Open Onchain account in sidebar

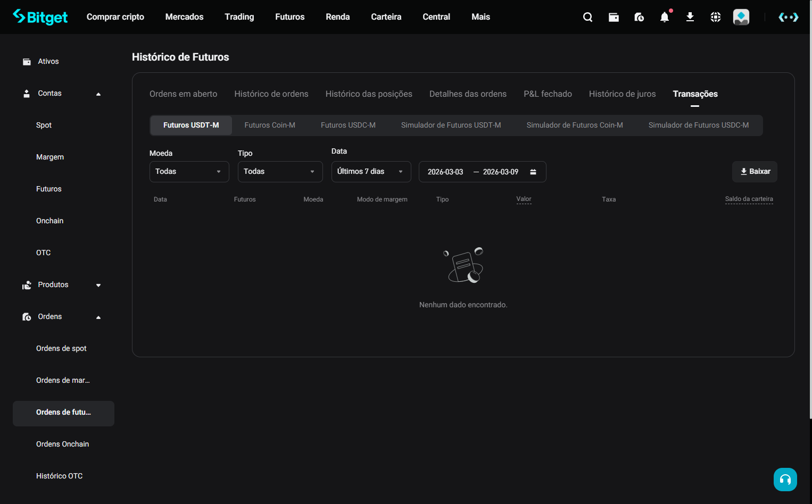click(x=50, y=221)
